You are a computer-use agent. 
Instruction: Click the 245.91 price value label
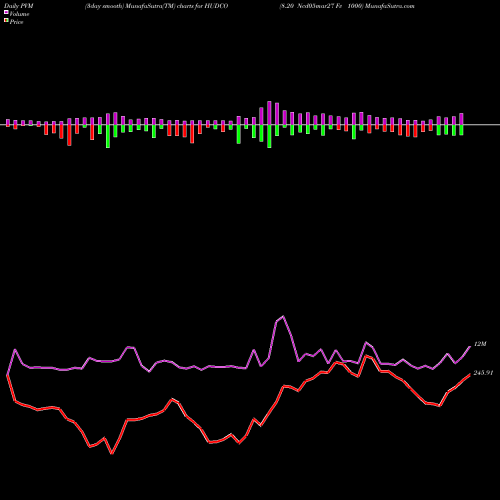[x=483, y=373]
